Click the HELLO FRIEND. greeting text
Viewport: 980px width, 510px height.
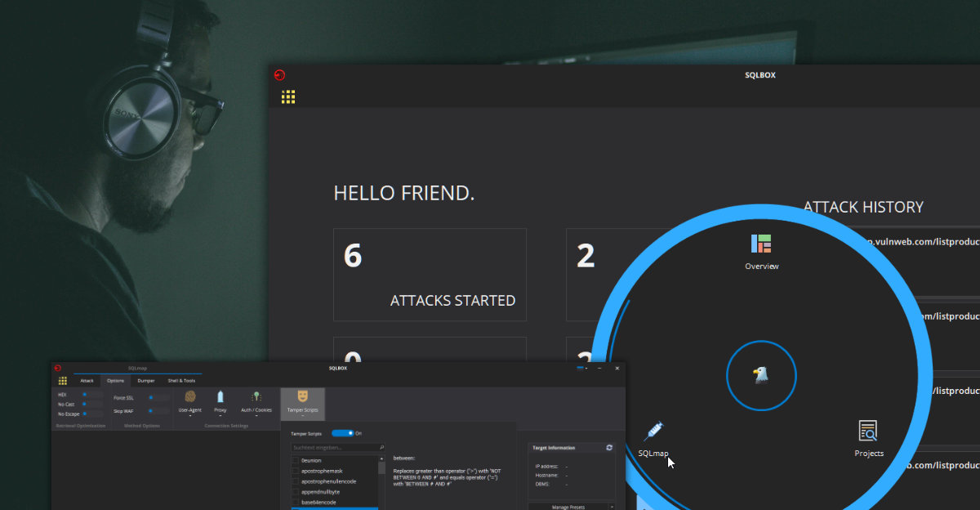point(404,194)
